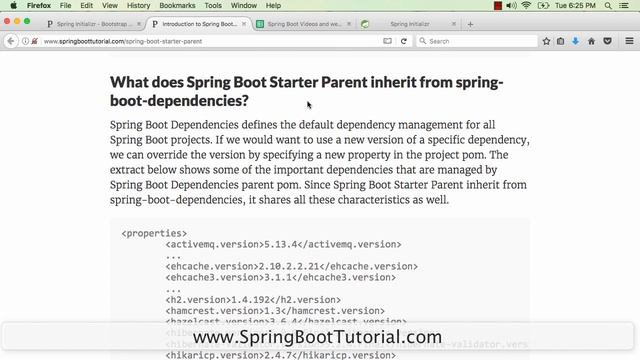Open the Tools menu
Screen dimensions: 640x360
[x=213, y=6]
